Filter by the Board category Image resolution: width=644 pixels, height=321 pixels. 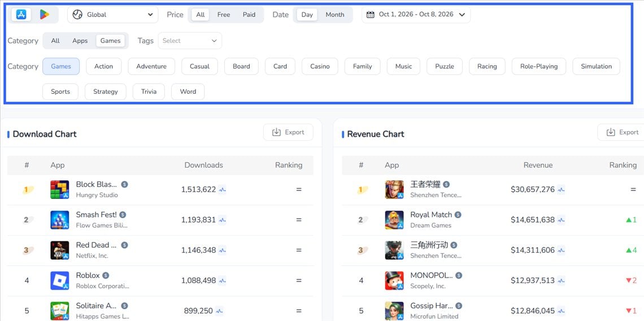242,66
